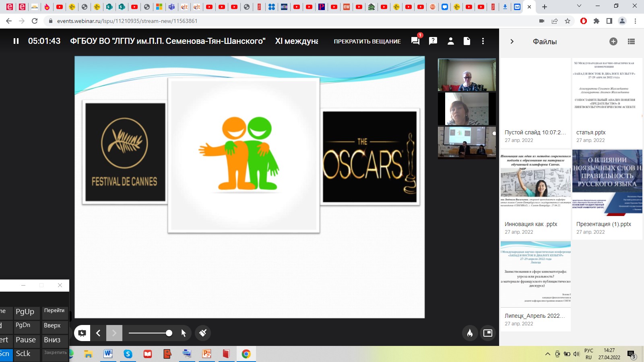The height and width of the screenshot is (362, 644).
Task: Select the top presenter video feed
Action: 467,75
